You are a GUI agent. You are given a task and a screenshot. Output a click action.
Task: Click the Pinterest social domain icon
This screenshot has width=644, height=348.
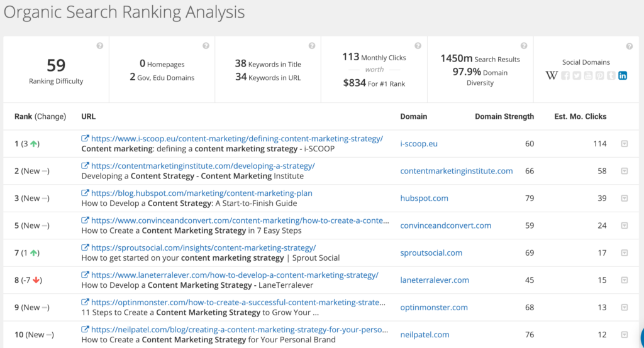pos(599,75)
